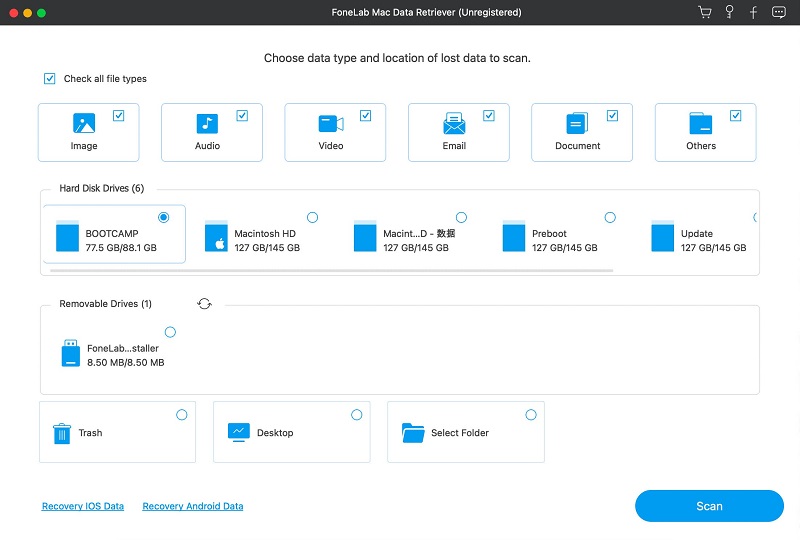Screen dimensions: 800x540
Task: Select the Preboot drive radio button
Action: [x=610, y=217]
